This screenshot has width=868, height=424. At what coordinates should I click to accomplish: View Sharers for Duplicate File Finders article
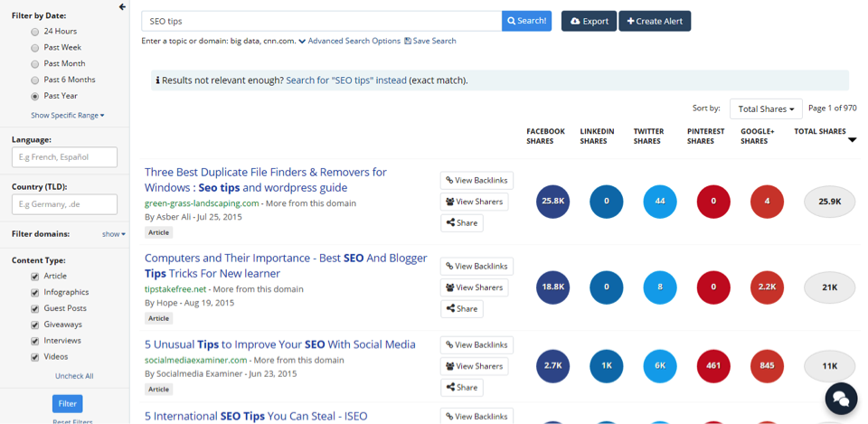click(x=475, y=202)
